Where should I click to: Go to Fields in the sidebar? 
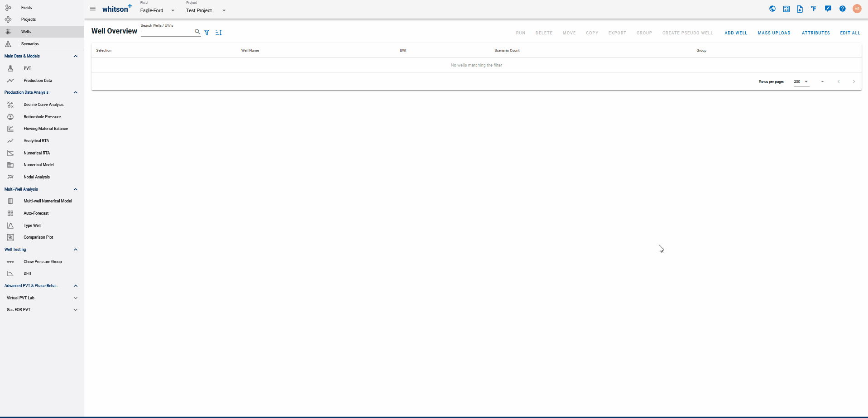[x=42, y=8]
